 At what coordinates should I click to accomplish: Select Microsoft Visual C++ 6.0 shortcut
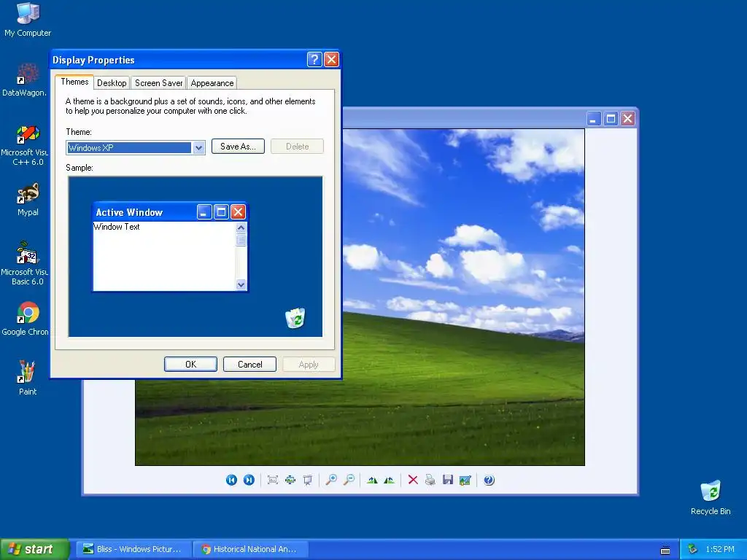click(x=25, y=145)
